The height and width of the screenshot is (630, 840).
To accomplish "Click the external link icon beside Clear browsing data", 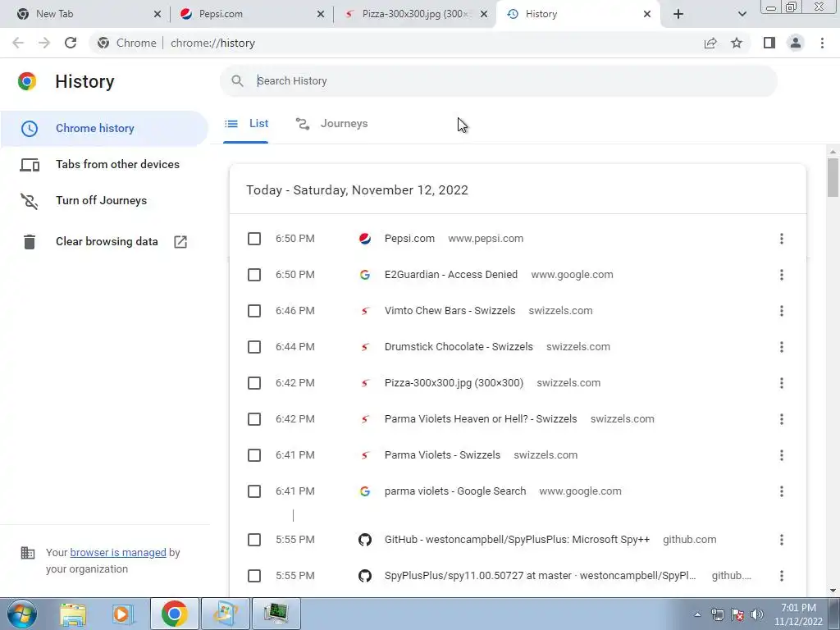I will coord(180,242).
